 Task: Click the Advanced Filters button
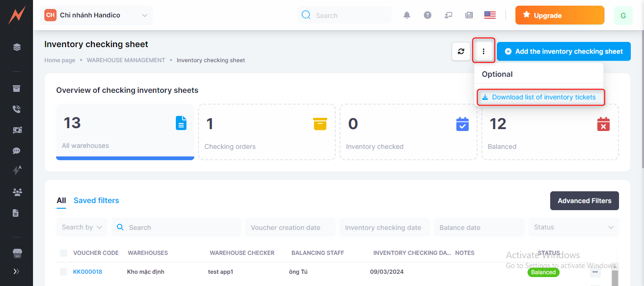coord(584,201)
